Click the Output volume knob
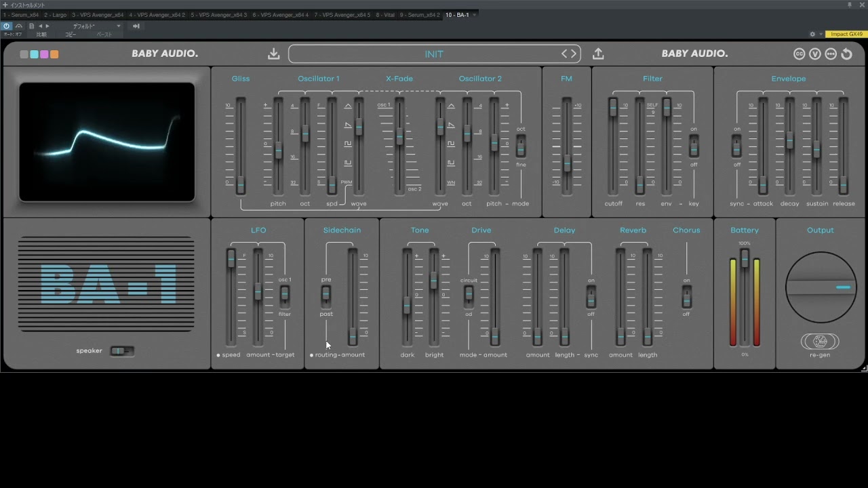Viewport: 868px width, 488px height. [820, 287]
